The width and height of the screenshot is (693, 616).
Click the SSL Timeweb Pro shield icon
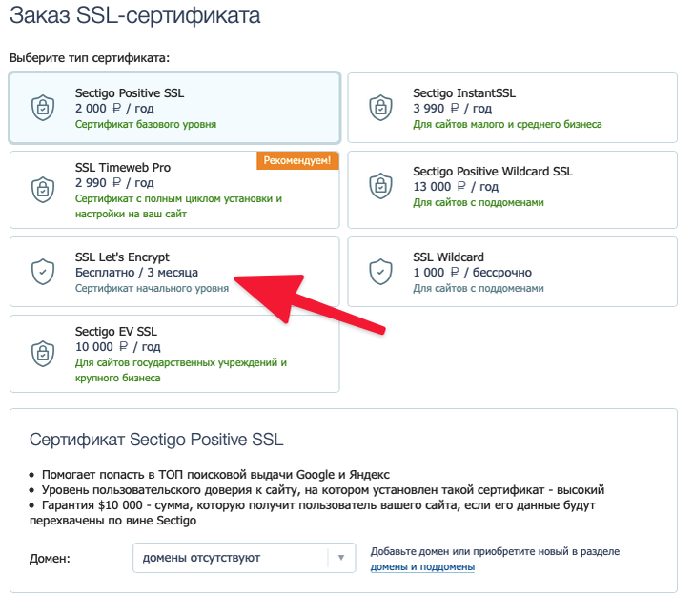click(43, 190)
